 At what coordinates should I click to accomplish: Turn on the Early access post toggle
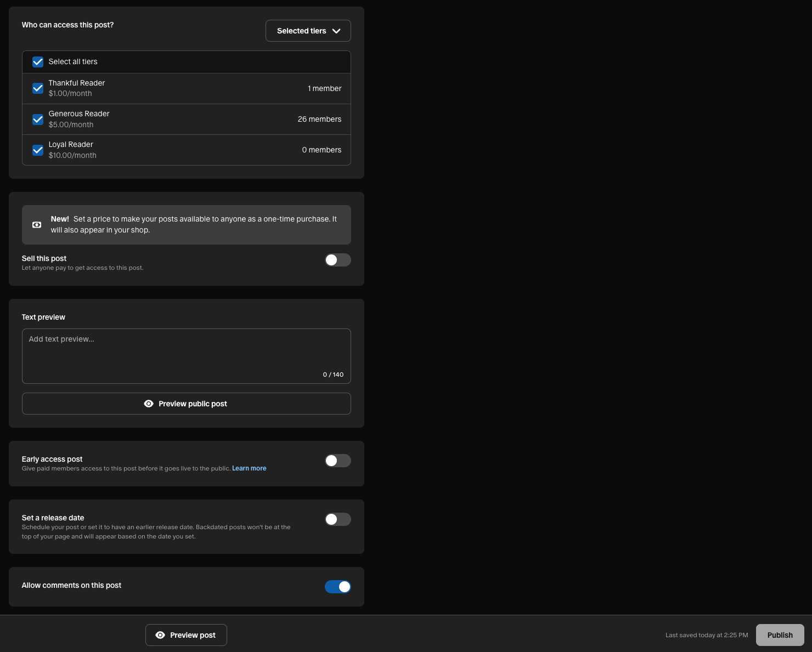[x=337, y=461]
